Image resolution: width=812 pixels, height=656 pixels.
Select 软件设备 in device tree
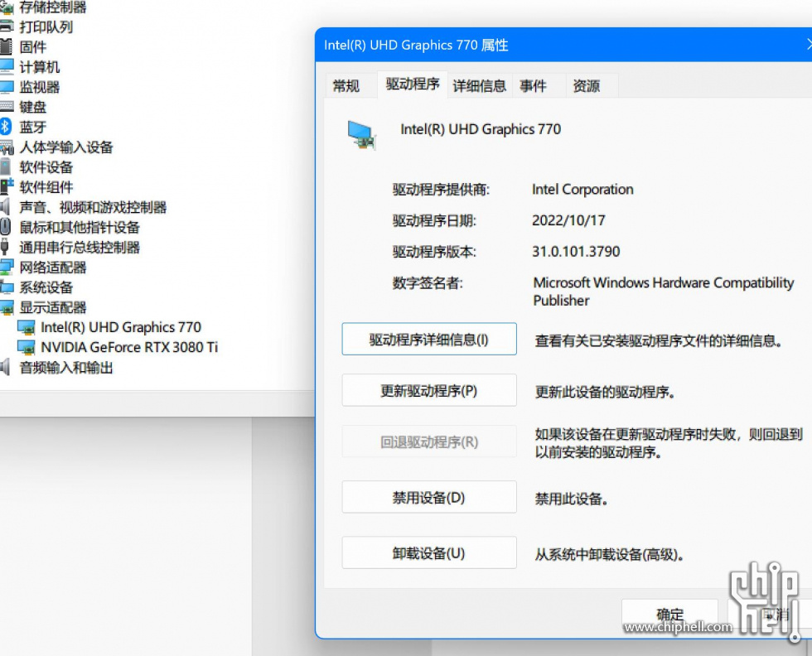[x=46, y=167]
